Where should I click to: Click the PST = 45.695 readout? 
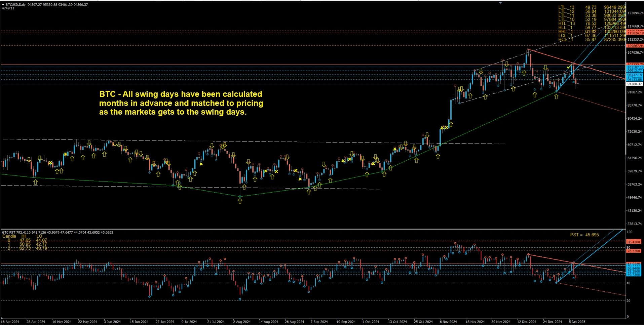[x=584, y=235]
